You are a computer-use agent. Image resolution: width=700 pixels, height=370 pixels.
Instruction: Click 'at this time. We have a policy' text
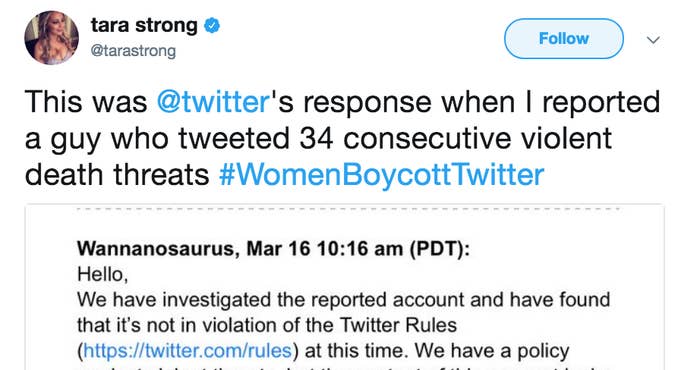coord(438,351)
